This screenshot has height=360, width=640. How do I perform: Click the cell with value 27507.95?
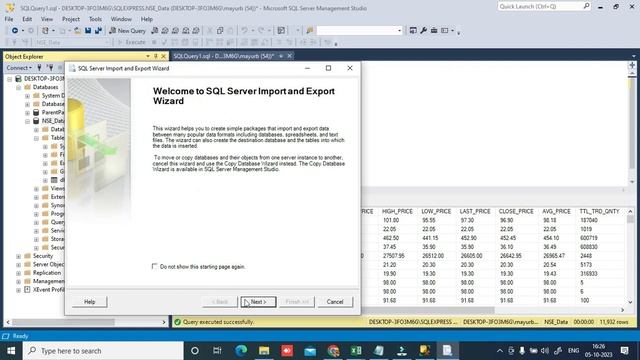click(393, 256)
